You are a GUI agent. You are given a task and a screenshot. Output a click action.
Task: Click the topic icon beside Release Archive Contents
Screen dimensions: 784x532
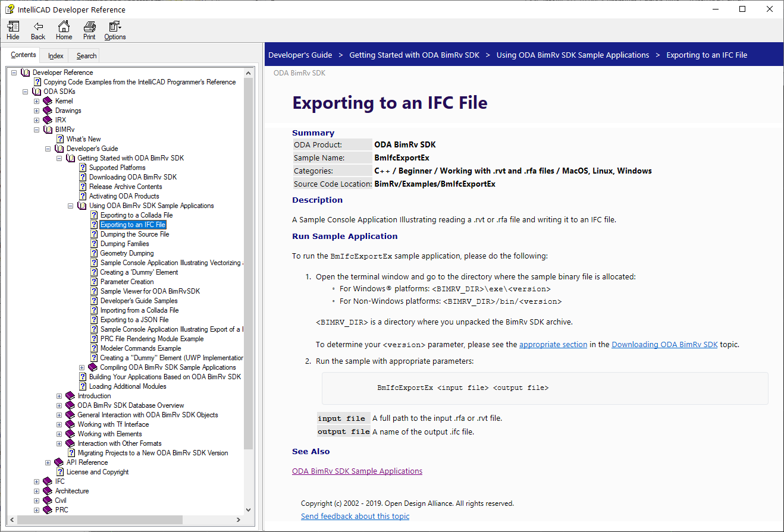tap(83, 187)
